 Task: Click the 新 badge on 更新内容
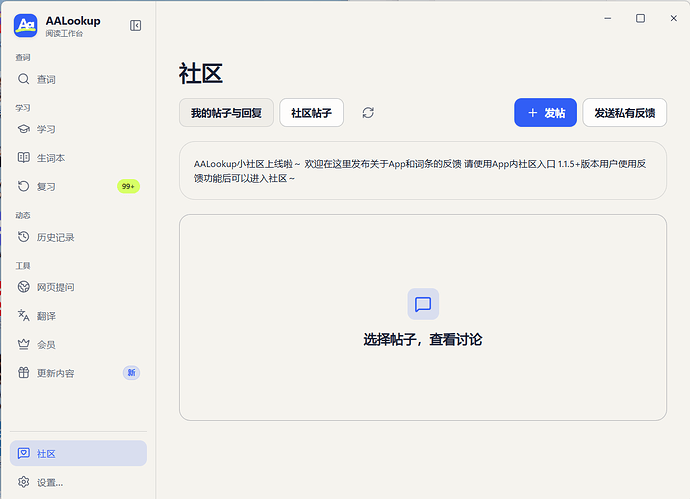[131, 373]
